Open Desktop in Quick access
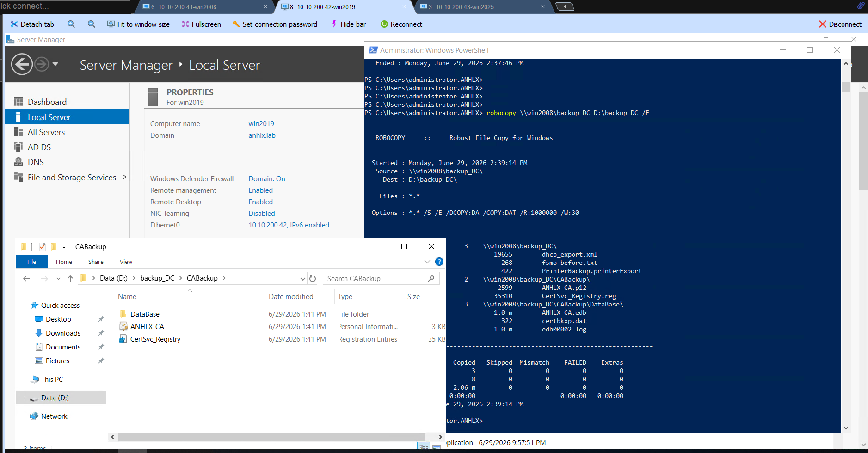868x453 pixels. tap(58, 319)
